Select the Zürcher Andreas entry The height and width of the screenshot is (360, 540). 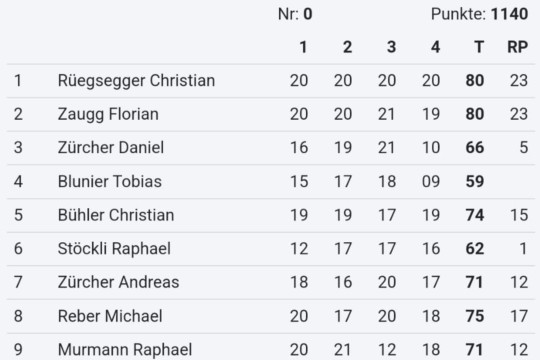[271, 282]
